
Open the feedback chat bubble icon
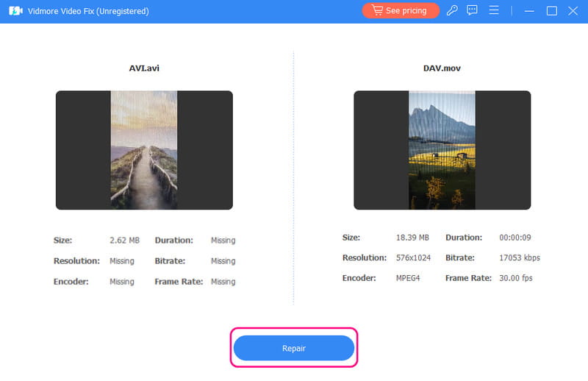click(x=473, y=11)
